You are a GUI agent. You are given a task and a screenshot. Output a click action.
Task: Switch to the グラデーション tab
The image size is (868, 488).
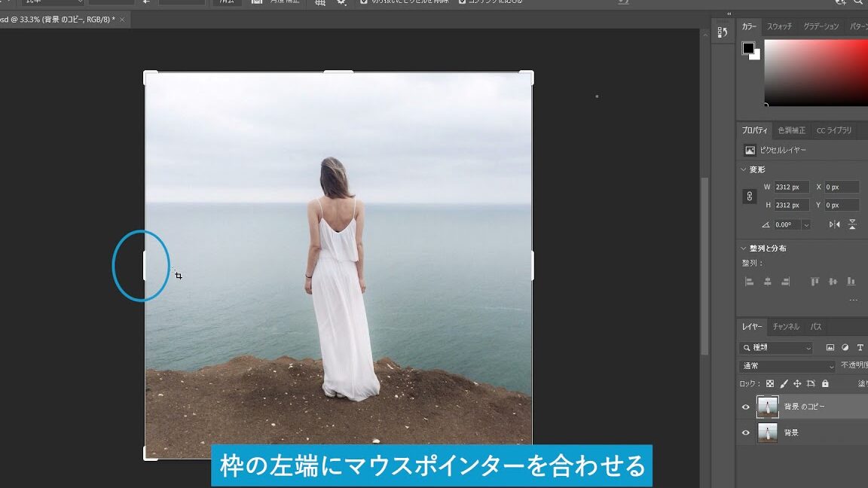[x=821, y=26]
